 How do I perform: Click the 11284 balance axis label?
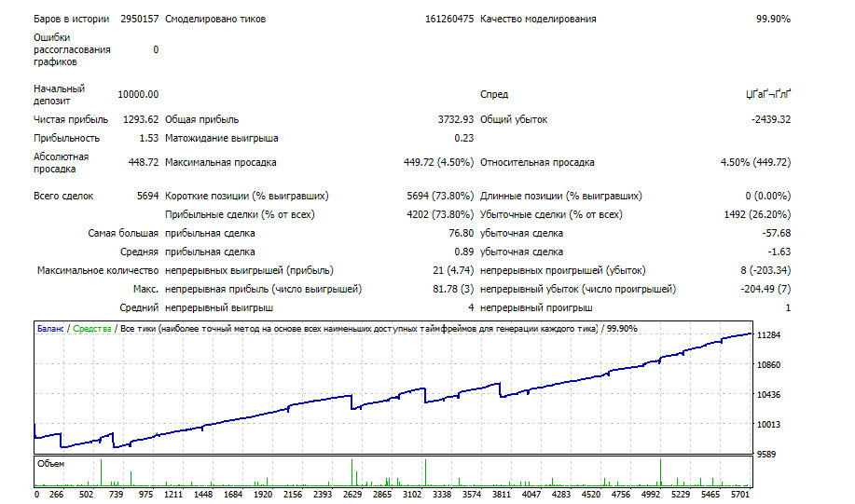[769, 335]
